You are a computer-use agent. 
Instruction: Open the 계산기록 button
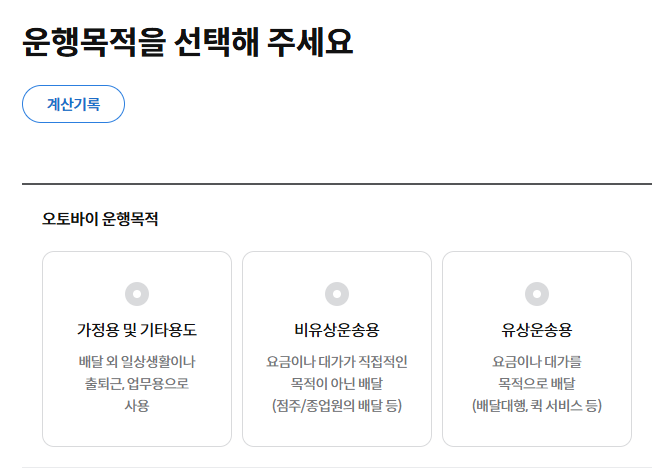[73, 104]
